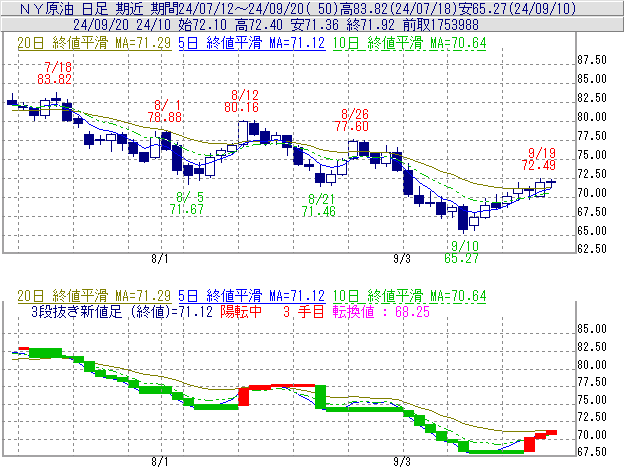Click the large dark candlestick at the 9/10 low
624x475 pixels.
(x=463, y=218)
